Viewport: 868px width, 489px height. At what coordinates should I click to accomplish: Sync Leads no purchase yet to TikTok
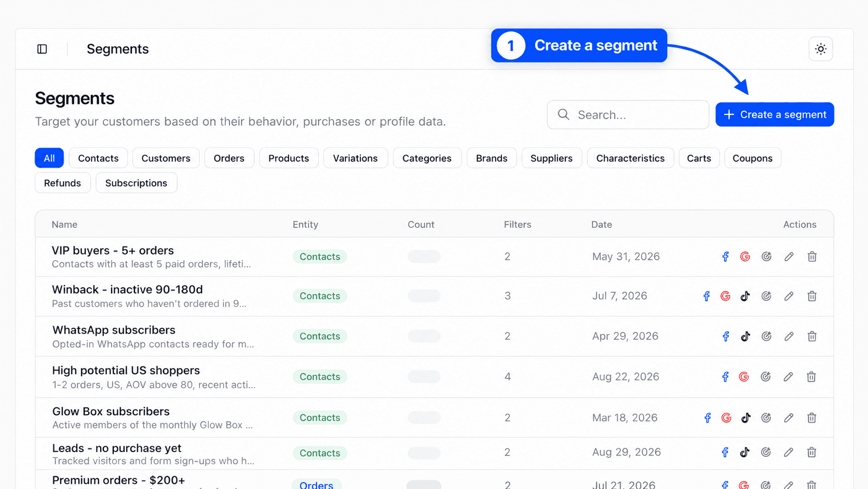pos(744,452)
